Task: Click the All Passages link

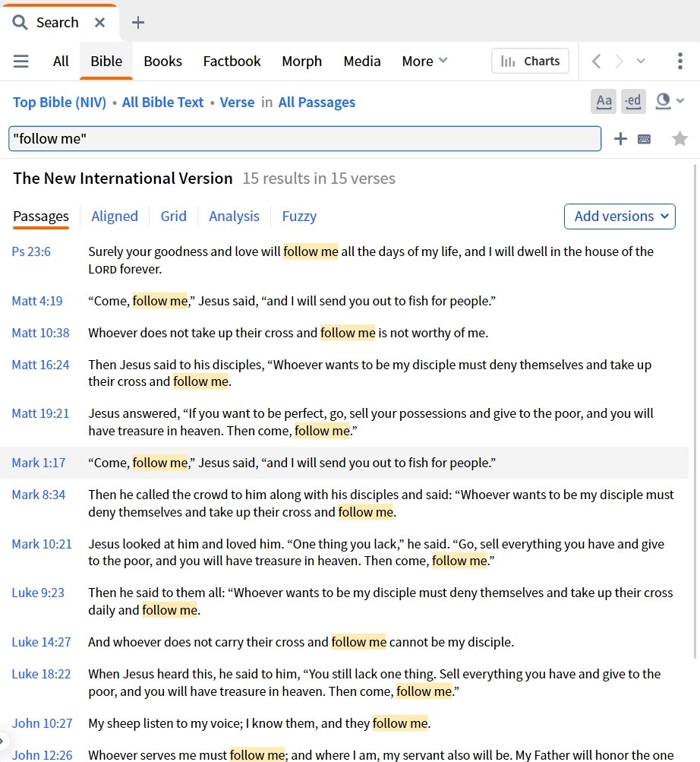Action: click(317, 102)
